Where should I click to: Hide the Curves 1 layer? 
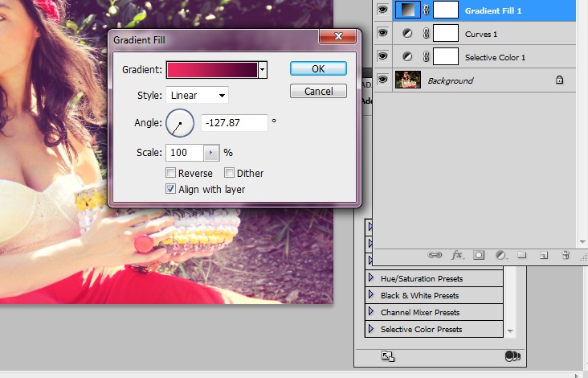tap(383, 34)
